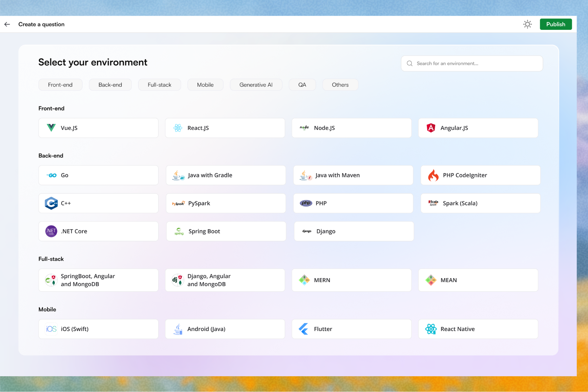
Task: Choose the React.JS environment label
Action: pyautogui.click(x=198, y=128)
